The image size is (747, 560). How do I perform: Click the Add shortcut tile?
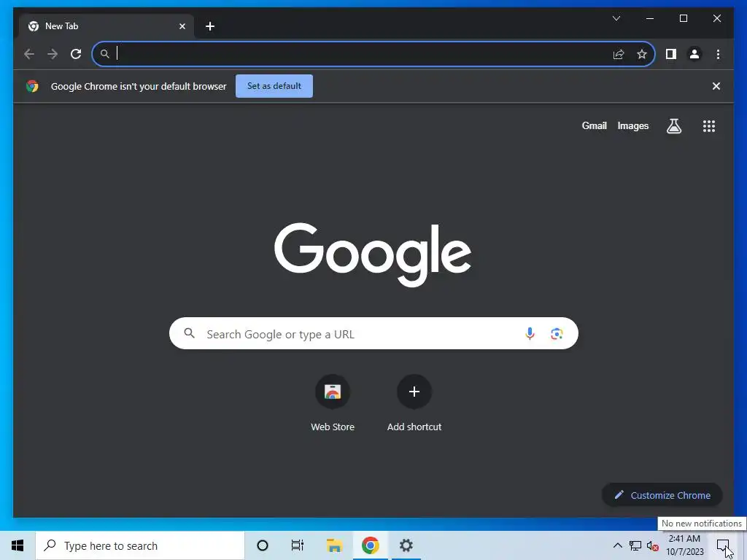(x=414, y=402)
